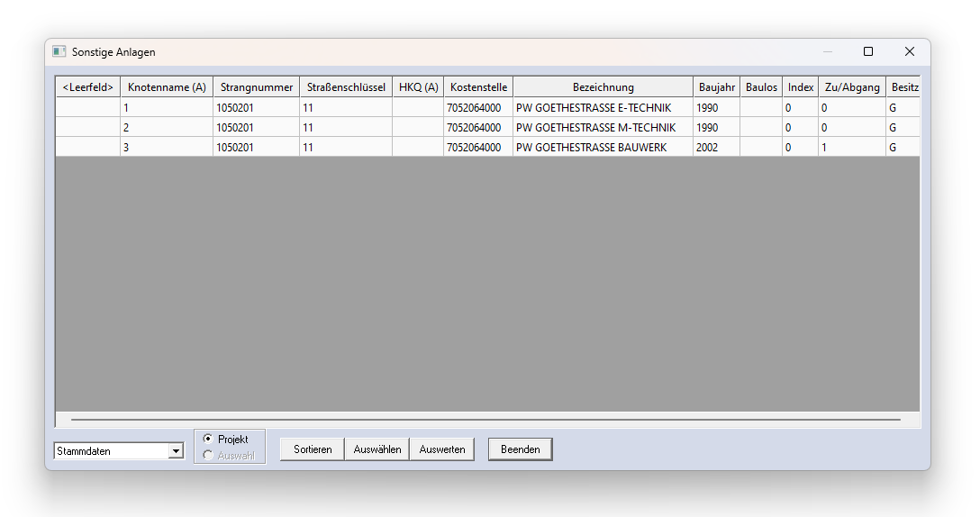Click the horizontal scrollbar below the table
The height and width of the screenshot is (517, 980).
[x=486, y=420]
